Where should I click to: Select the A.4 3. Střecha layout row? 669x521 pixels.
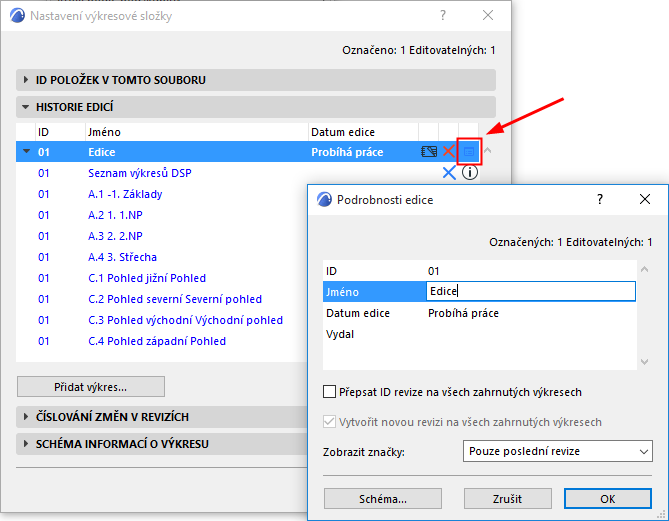coord(161,257)
